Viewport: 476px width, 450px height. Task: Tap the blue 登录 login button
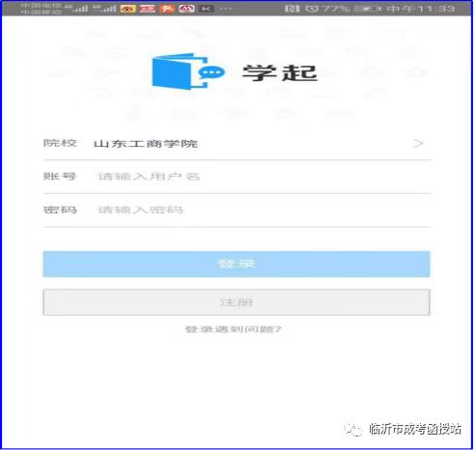[237, 264]
